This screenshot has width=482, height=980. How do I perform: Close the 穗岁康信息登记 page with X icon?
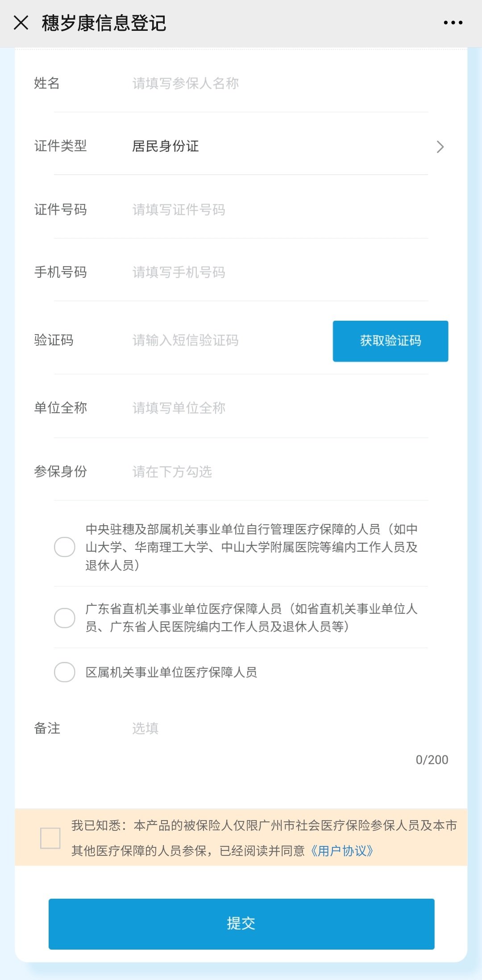click(x=21, y=22)
